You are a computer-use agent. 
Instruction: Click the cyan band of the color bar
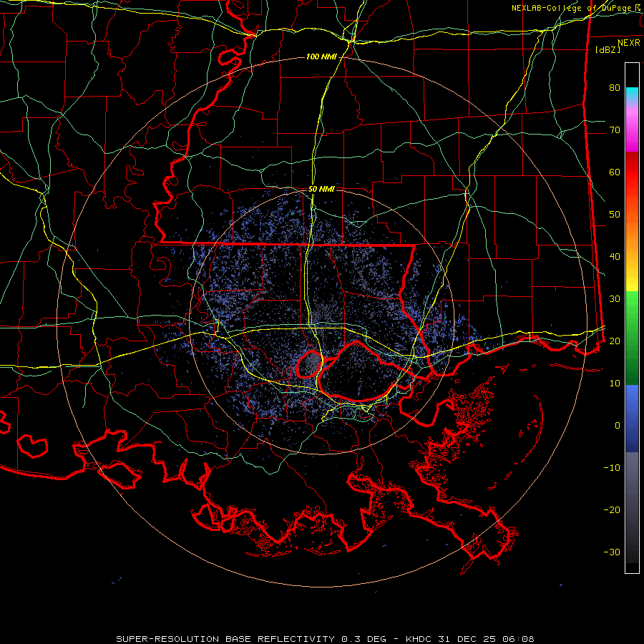[632, 94]
